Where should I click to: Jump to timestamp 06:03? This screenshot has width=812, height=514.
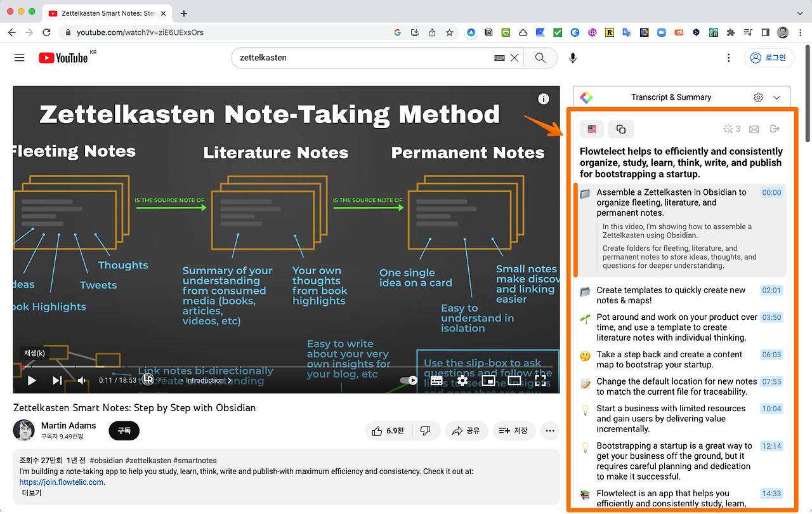click(771, 355)
